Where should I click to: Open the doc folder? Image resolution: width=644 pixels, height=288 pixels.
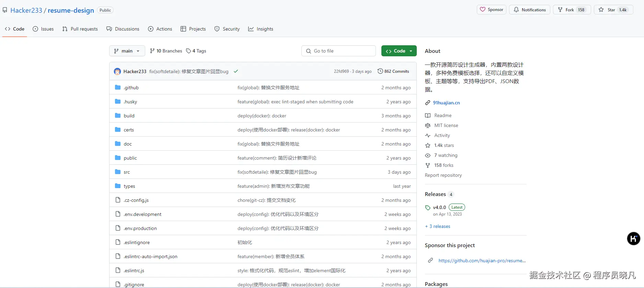pyautogui.click(x=128, y=144)
